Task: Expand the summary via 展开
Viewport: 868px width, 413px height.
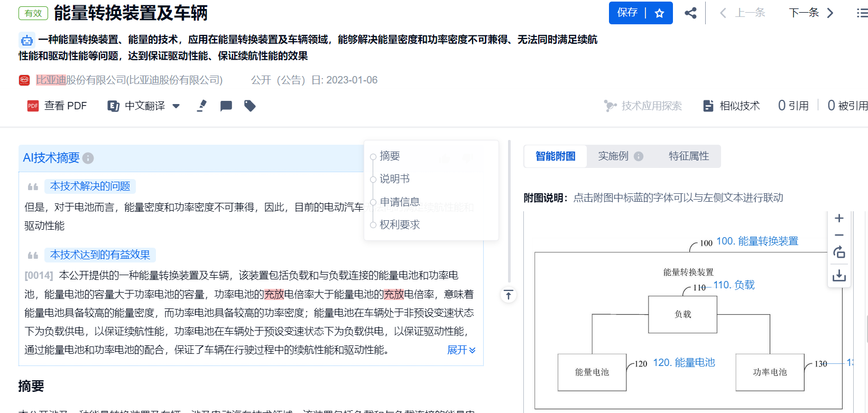Action: pos(461,350)
